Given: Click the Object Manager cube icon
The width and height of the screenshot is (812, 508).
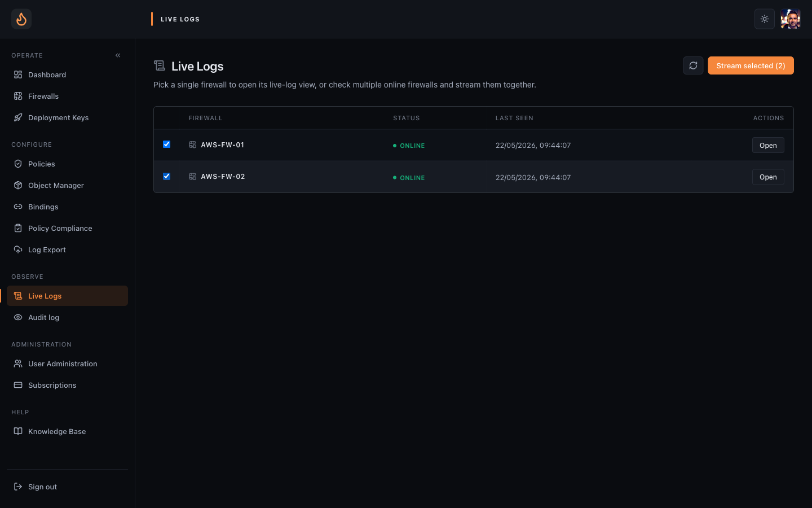Looking at the screenshot, I should click(18, 185).
